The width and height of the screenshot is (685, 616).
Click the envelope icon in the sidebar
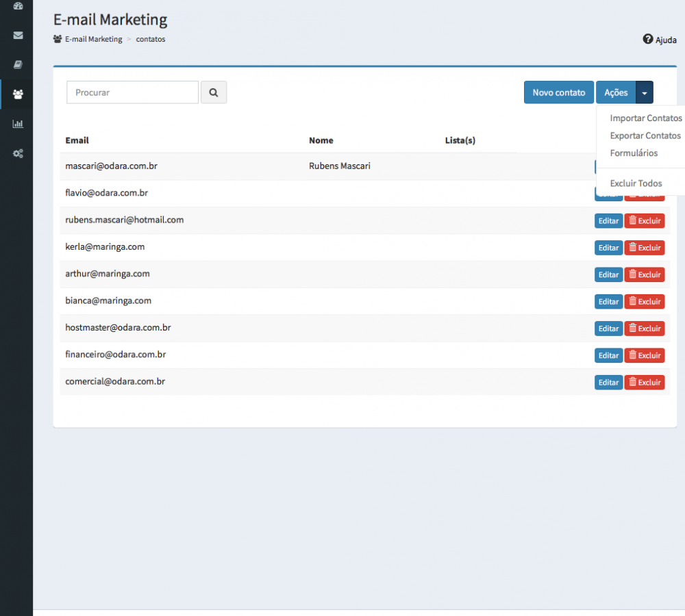pyautogui.click(x=18, y=36)
